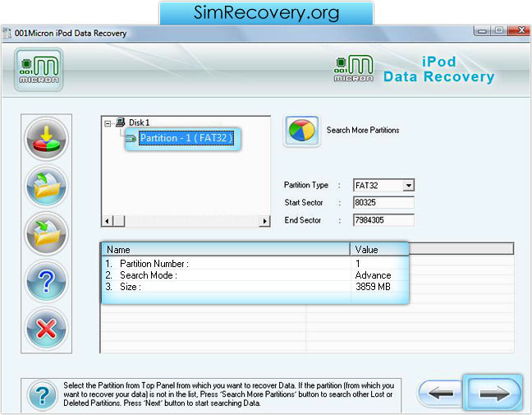This screenshot has width=532, height=415.
Task: Collapse the Disk 1 tree node
Action: tap(108, 123)
